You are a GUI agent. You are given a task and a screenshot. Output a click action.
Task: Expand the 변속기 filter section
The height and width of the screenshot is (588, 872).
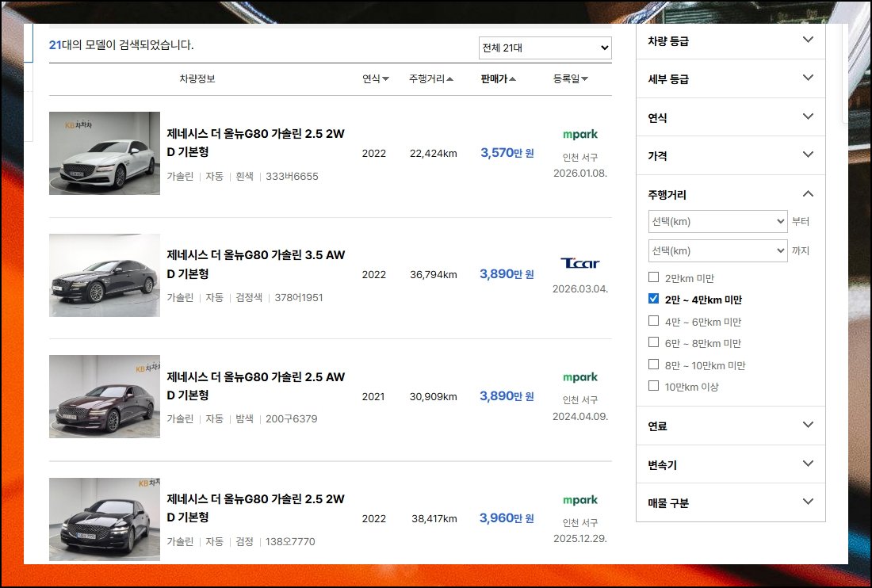tap(731, 464)
